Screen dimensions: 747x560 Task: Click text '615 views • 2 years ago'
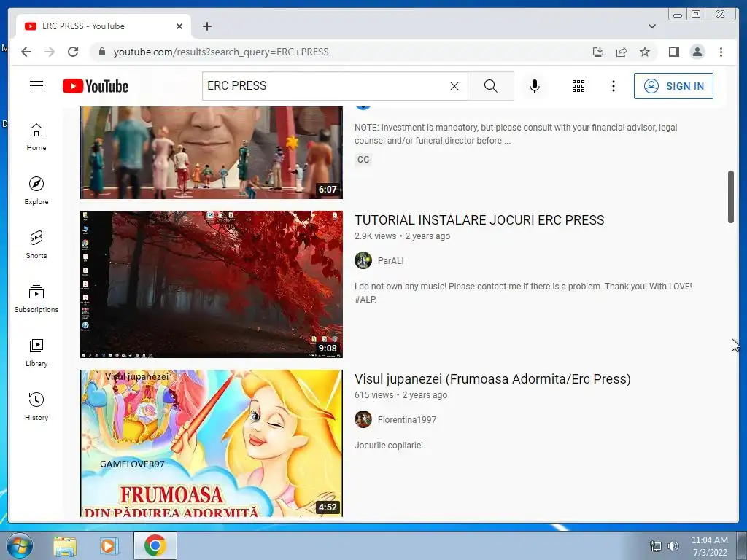[x=400, y=395]
